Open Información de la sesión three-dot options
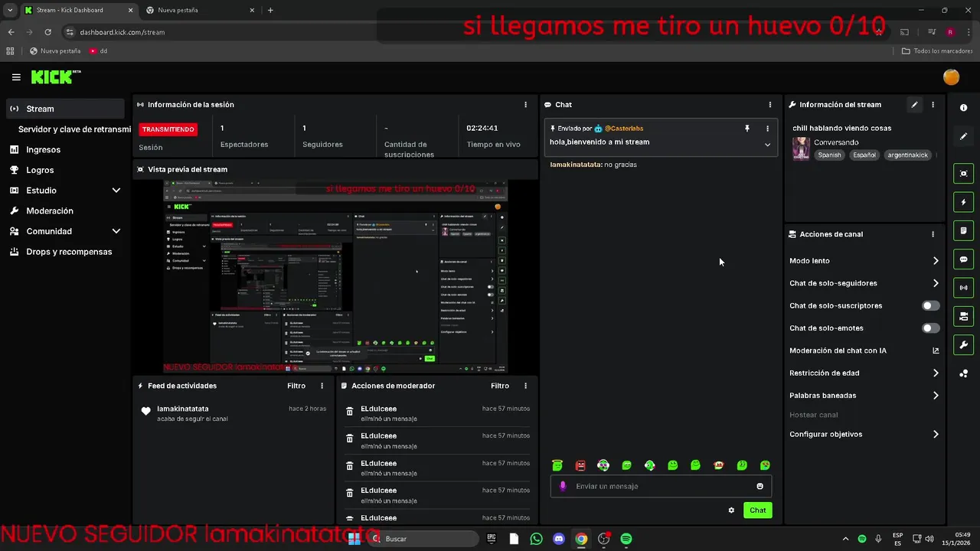The width and height of the screenshot is (980, 551). coord(525,105)
